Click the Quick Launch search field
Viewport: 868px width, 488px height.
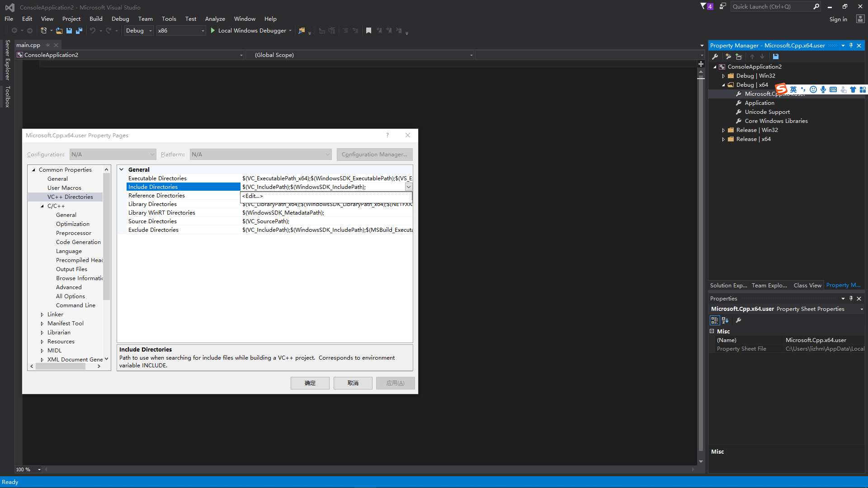pyautogui.click(x=771, y=6)
